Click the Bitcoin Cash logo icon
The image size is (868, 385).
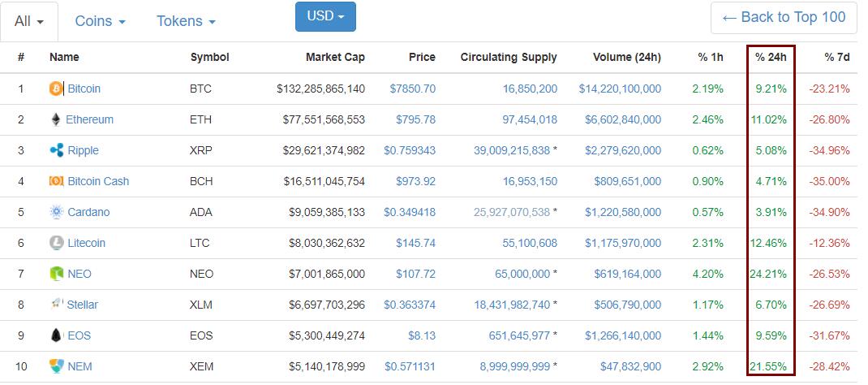pyautogui.click(x=56, y=181)
